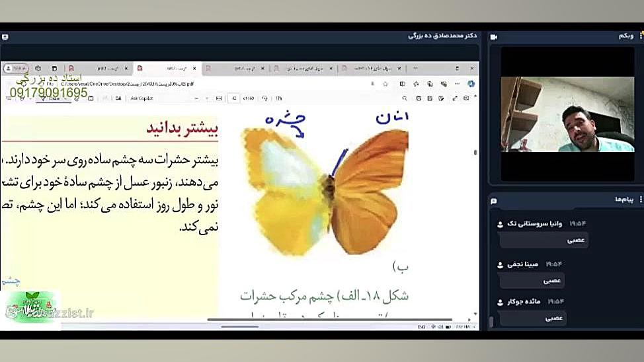644x362 pixels.
Task: Click the heading بیشتر بدانید
Action: tap(182, 129)
